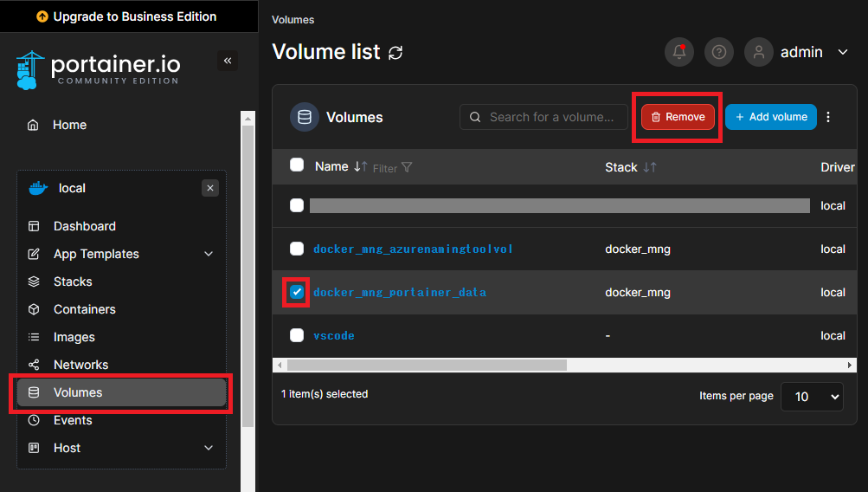The height and width of the screenshot is (492, 868).
Task: Open table settings three-dot menu
Action: (828, 117)
